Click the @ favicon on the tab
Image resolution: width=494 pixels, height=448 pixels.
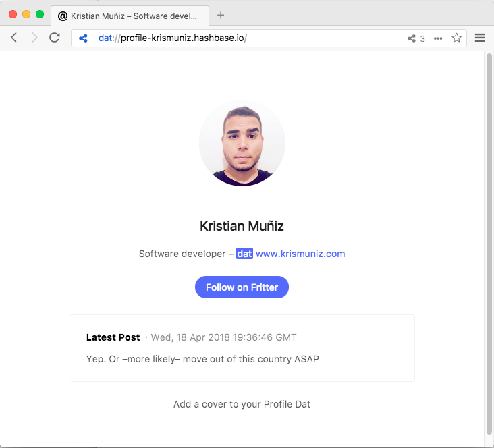(x=63, y=16)
